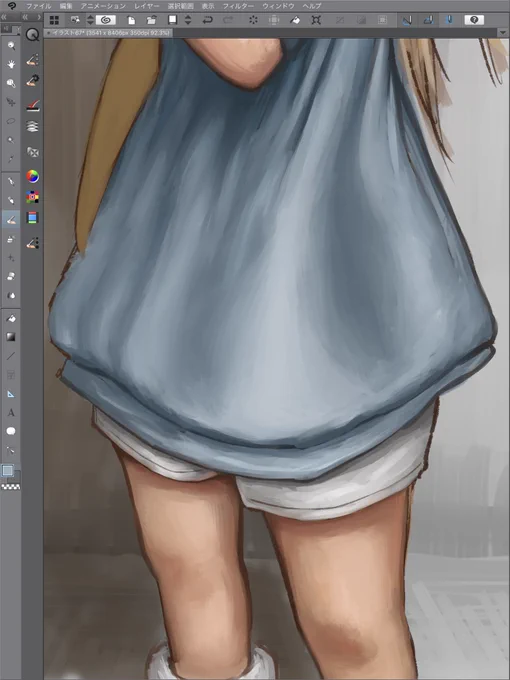Click the main drawing color swatch
Screen dimensions: 510x680
[7, 470]
